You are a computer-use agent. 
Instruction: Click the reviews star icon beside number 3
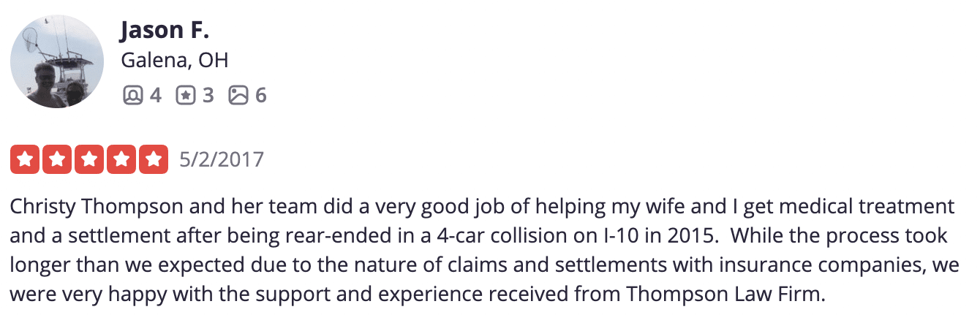point(186,95)
